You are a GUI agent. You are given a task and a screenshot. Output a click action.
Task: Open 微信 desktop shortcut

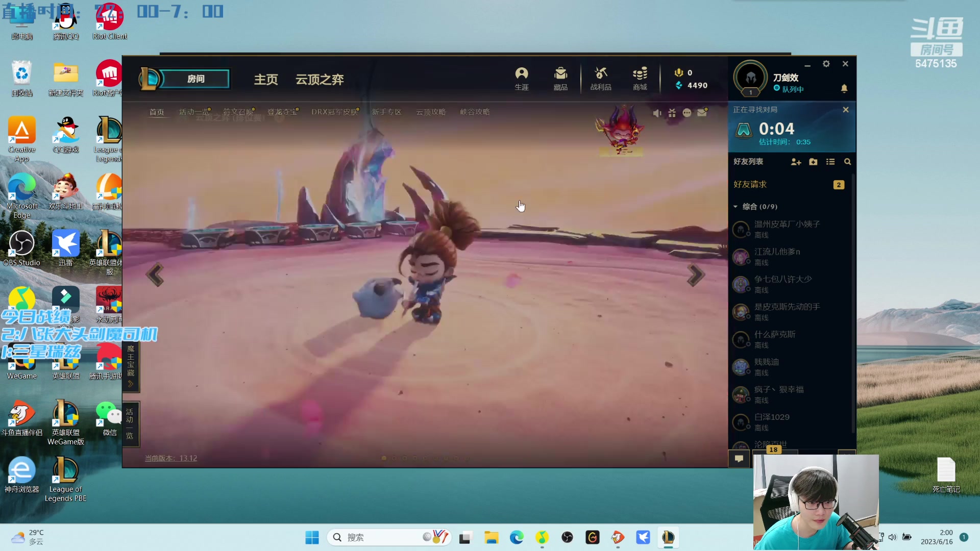coord(109,418)
